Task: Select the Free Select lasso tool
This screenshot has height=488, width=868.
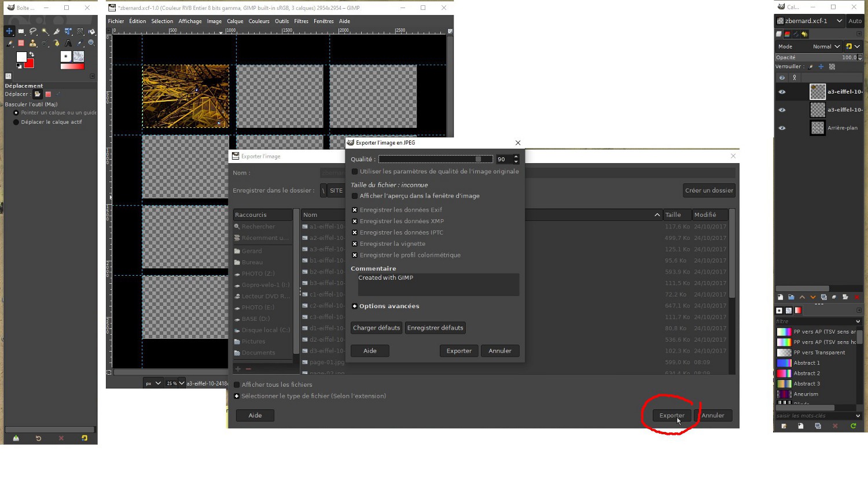Action: pyautogui.click(x=33, y=31)
